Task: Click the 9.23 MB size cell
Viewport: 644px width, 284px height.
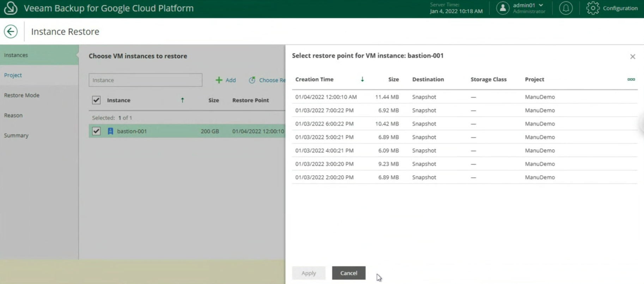Action: coord(388,164)
